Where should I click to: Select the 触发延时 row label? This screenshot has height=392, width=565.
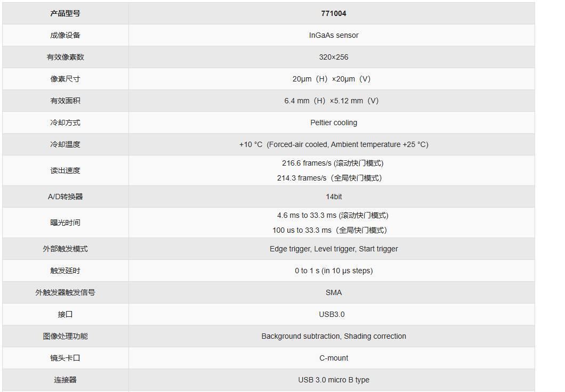coord(65,271)
